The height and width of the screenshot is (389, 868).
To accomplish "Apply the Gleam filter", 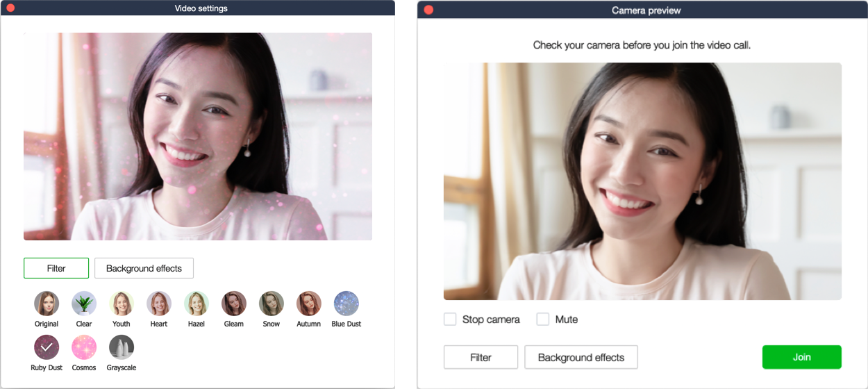I will (x=234, y=304).
